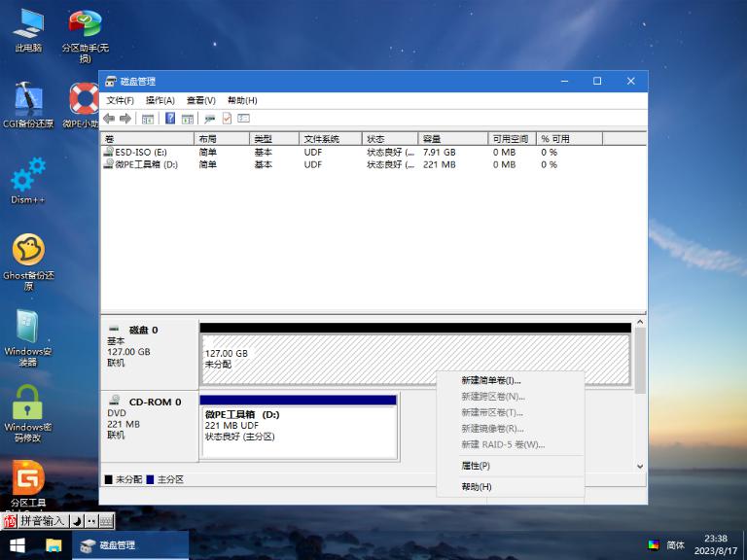This screenshot has height=560, width=747.
Task: Select the 微PE工具箱 (D:) 221 MB UDF partition block
Action: pos(299,432)
